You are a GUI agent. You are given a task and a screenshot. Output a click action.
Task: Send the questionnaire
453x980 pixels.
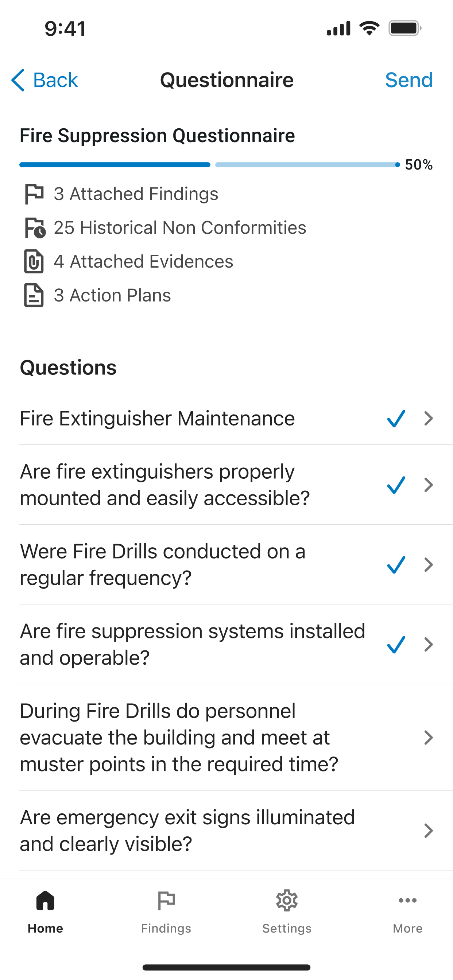click(x=409, y=80)
